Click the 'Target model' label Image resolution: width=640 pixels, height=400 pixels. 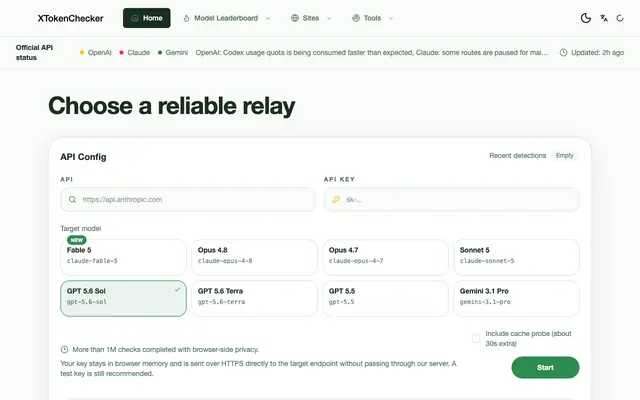(x=81, y=229)
